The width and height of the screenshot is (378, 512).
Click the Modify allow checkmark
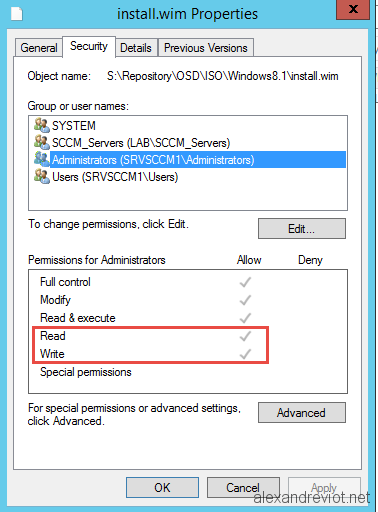245,300
